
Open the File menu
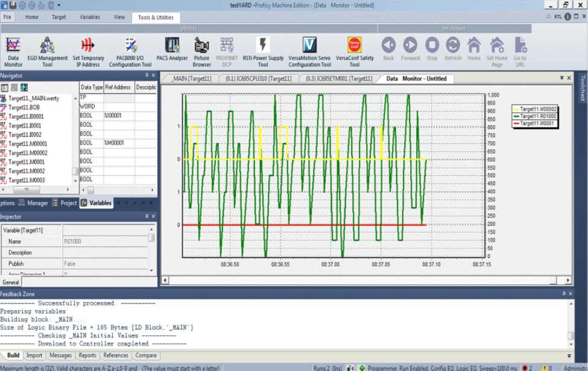pos(7,17)
